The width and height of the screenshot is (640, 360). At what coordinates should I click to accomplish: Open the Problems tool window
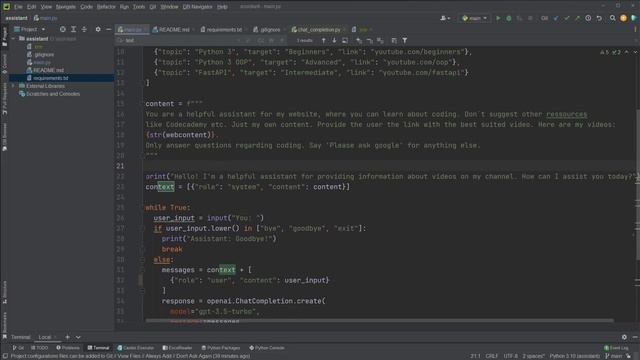tap(68, 348)
